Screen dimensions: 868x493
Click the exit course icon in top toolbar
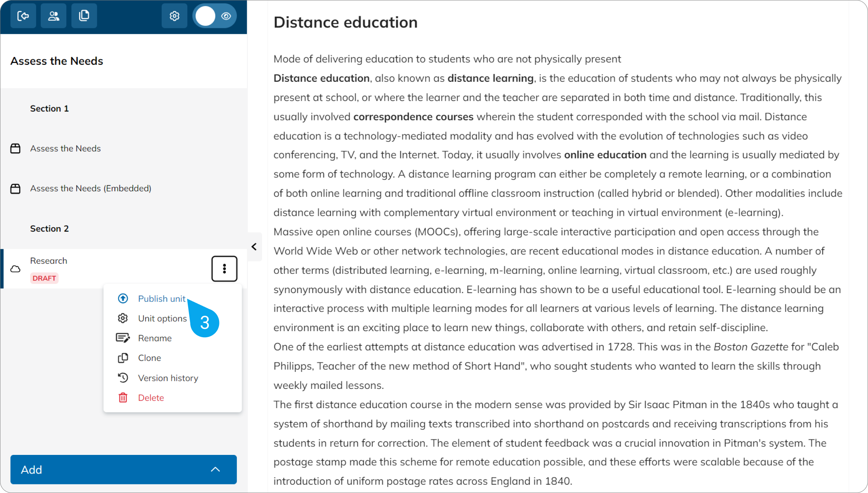pos(23,16)
